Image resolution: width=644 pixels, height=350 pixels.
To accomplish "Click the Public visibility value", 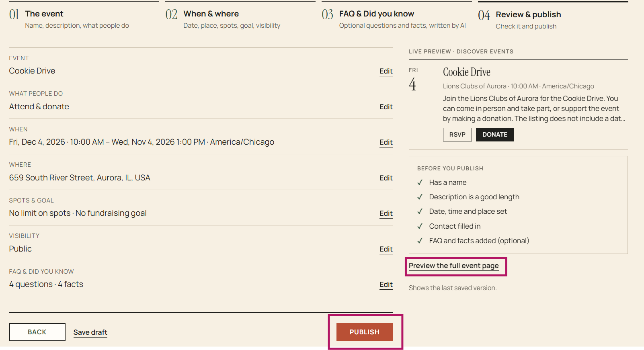I will [21, 249].
